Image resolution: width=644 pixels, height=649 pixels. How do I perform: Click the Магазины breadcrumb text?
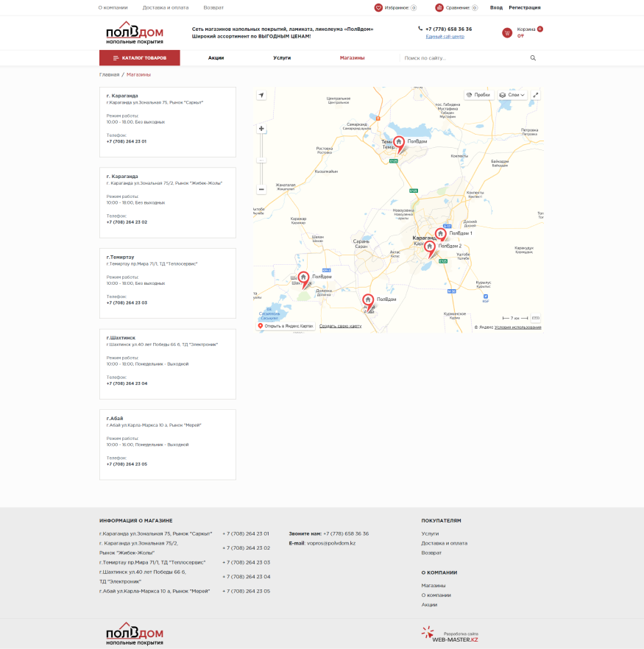[x=138, y=74]
